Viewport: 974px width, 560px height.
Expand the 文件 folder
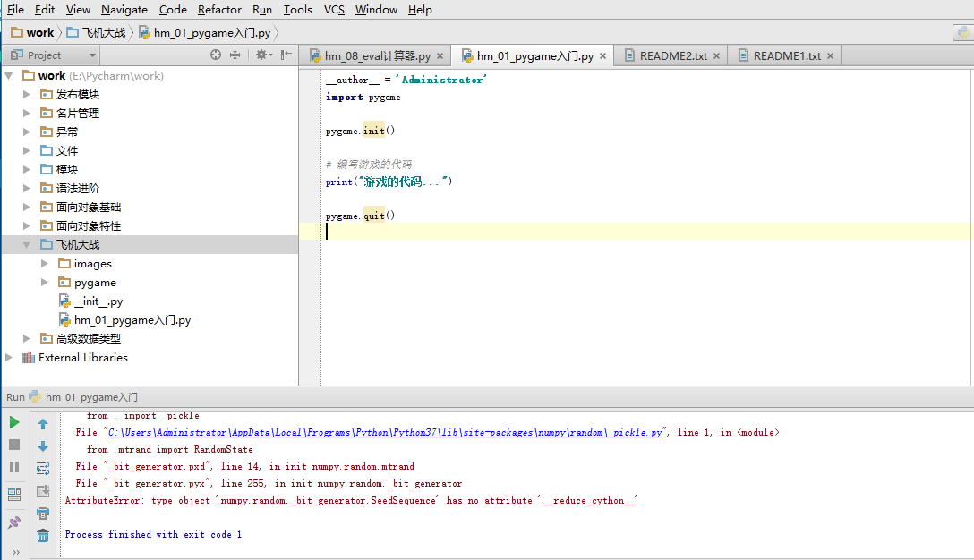(x=26, y=150)
